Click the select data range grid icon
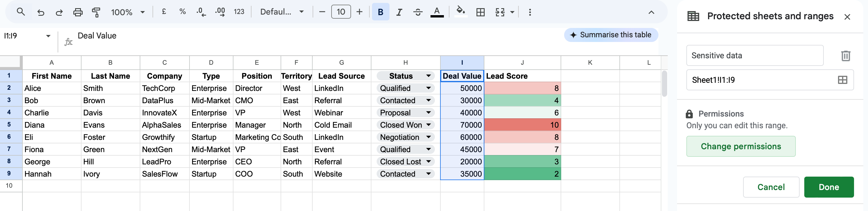This screenshot has height=211, width=868. click(842, 80)
